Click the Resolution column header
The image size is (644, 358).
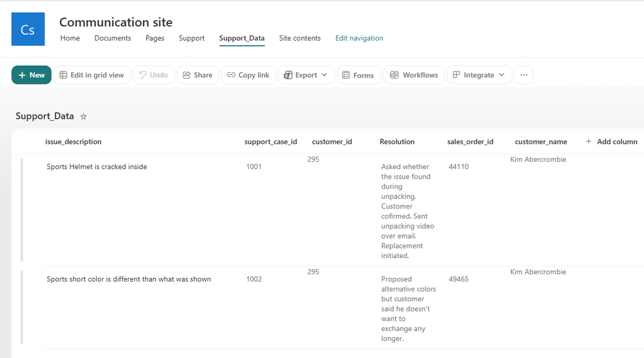[397, 142]
